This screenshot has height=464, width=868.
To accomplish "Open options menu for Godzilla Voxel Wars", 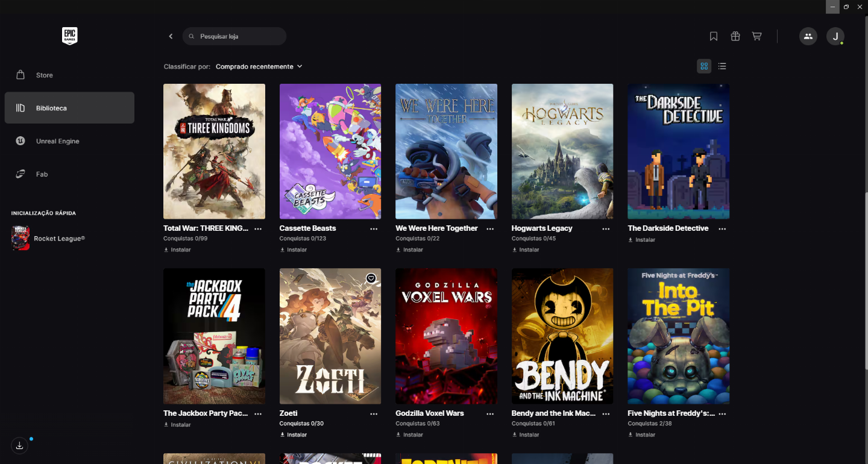I will click(x=490, y=414).
